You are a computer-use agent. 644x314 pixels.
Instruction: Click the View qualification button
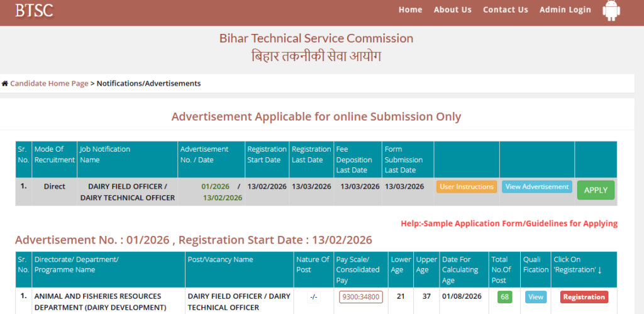coord(536,297)
